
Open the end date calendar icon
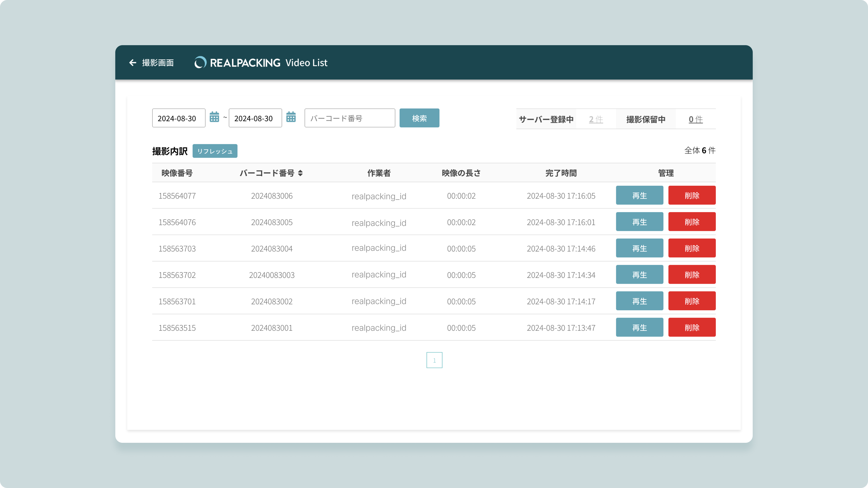pyautogui.click(x=291, y=117)
